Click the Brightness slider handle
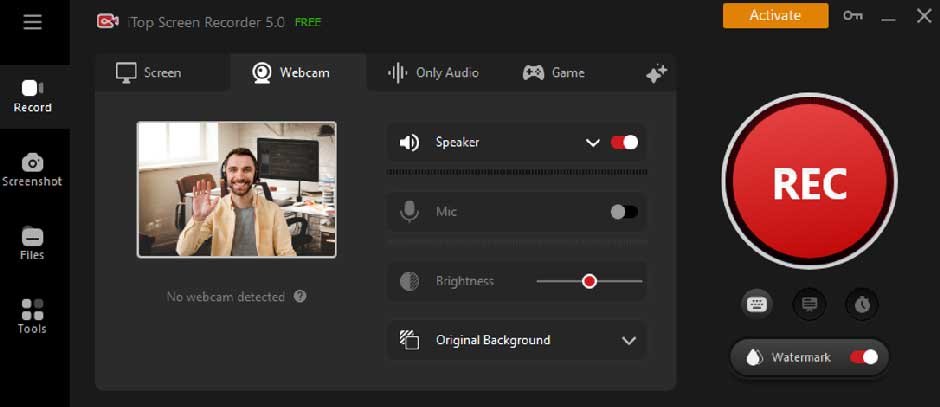This screenshot has height=407, width=940. (x=589, y=282)
